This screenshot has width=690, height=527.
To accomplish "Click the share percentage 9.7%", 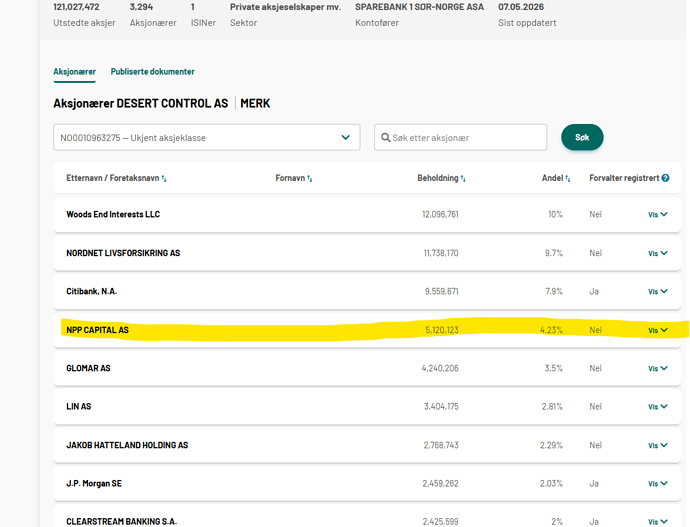I will (554, 253).
